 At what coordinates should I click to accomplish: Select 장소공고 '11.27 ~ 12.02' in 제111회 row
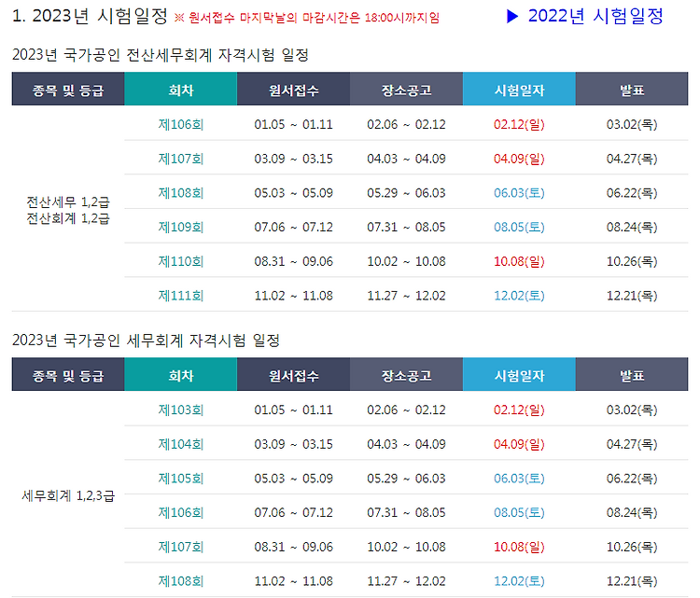pos(406,296)
